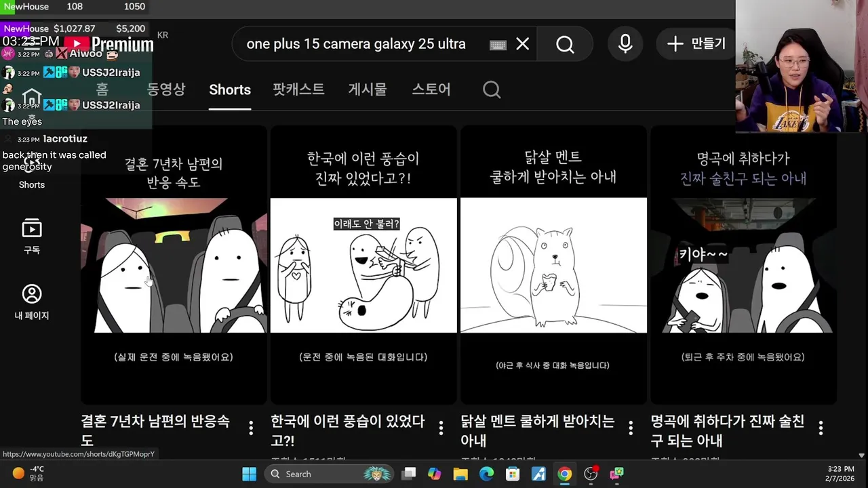Open the Windows Start menu
868x488 pixels.
coord(250,474)
